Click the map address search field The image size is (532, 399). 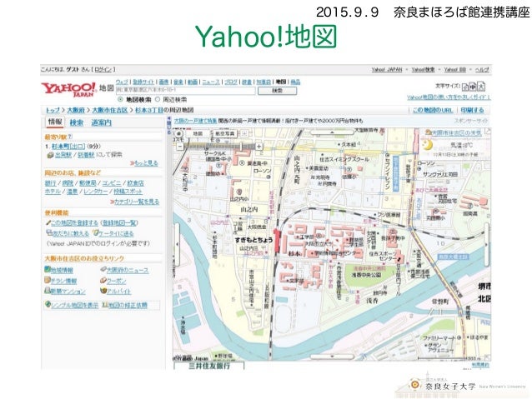point(185,91)
